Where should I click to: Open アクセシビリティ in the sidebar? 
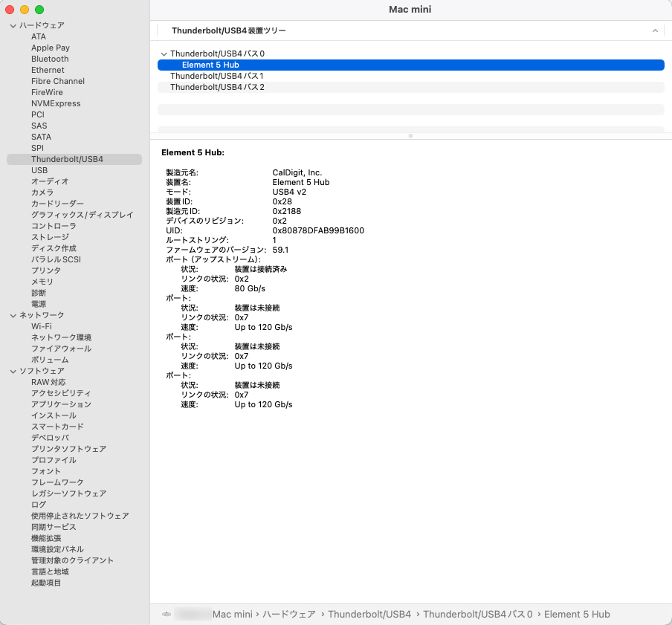(61, 393)
